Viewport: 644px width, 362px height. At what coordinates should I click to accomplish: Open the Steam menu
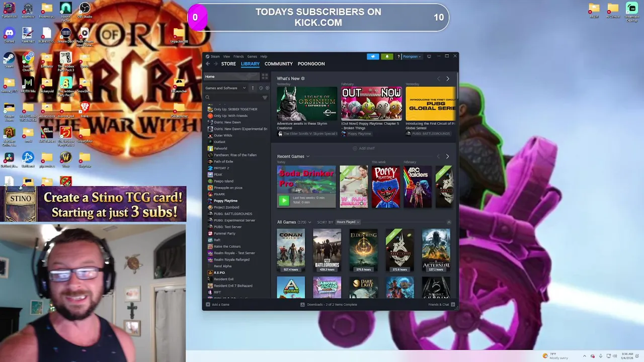pos(215,56)
